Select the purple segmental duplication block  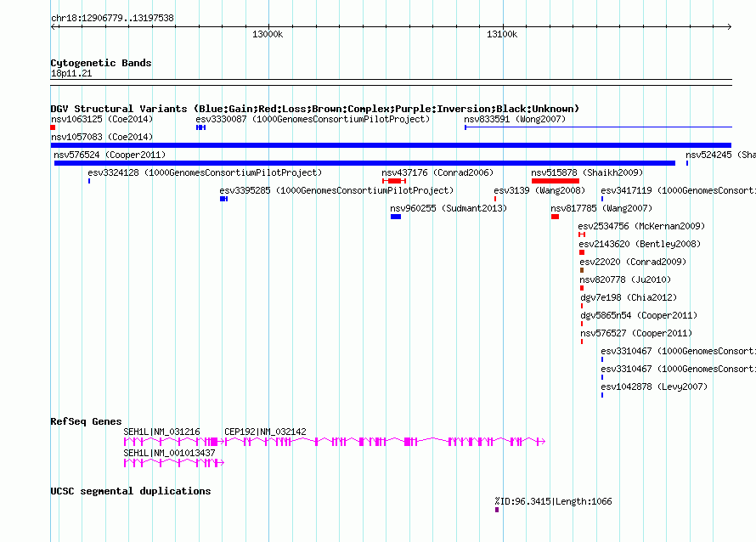(497, 510)
